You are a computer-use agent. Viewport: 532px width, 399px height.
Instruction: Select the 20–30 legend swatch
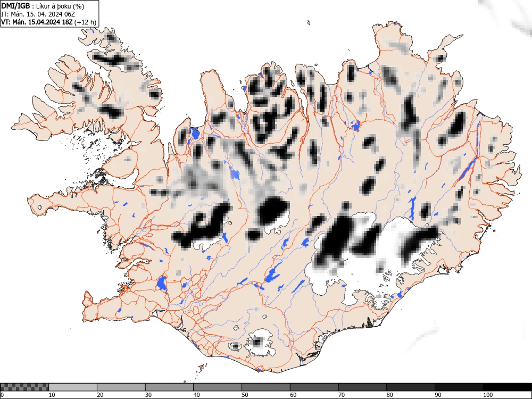[121, 387]
